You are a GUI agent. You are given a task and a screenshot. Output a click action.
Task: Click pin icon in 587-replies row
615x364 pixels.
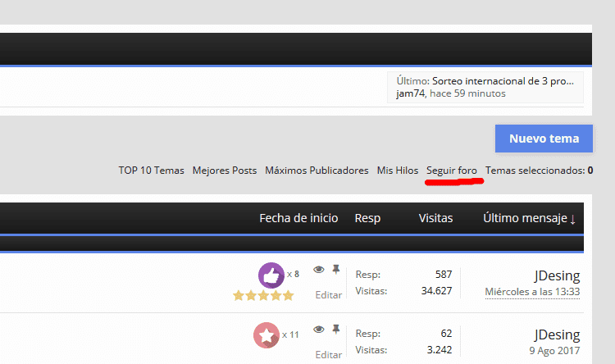tap(335, 269)
